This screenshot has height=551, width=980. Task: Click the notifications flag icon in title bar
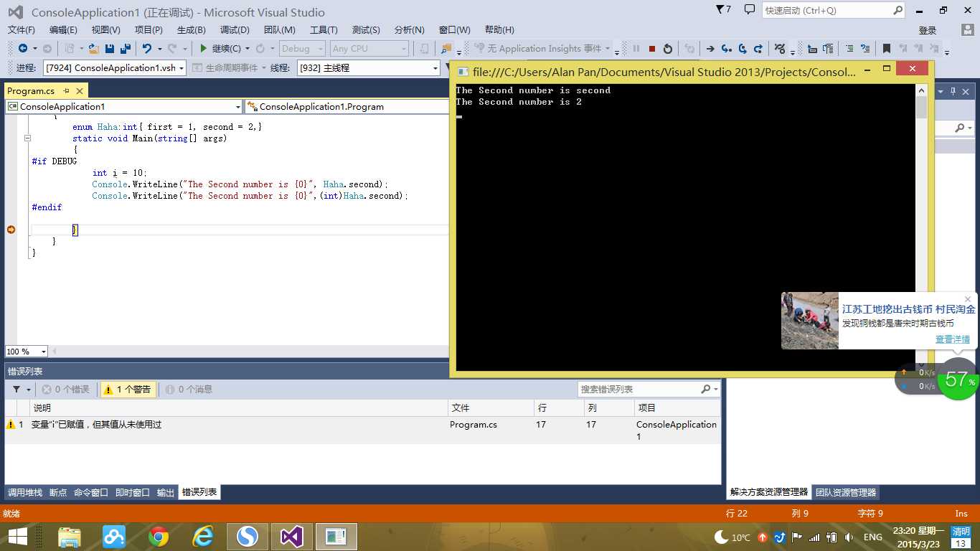point(723,10)
